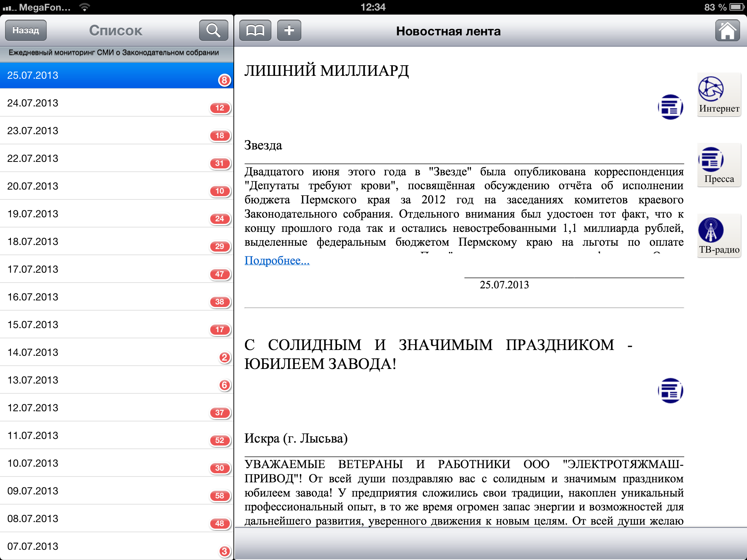747x560 pixels.
Task: Open the ЛИШНИЙ МИЛЛИАРД article headline
Action: click(x=326, y=71)
